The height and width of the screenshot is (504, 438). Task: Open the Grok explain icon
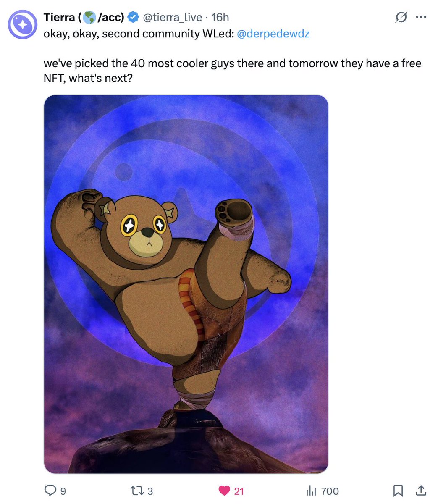click(401, 17)
